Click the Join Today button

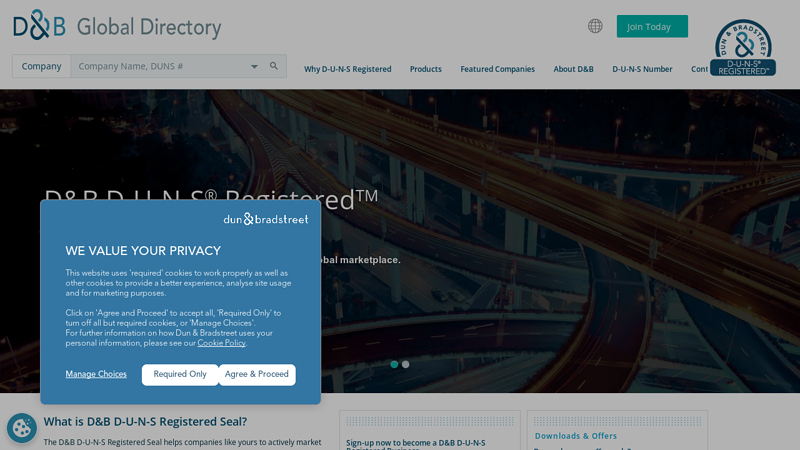(652, 27)
